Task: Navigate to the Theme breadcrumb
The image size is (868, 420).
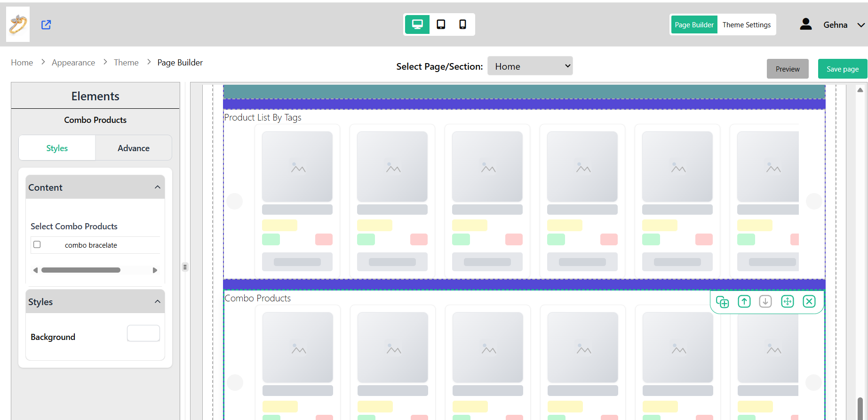Action: pos(126,63)
